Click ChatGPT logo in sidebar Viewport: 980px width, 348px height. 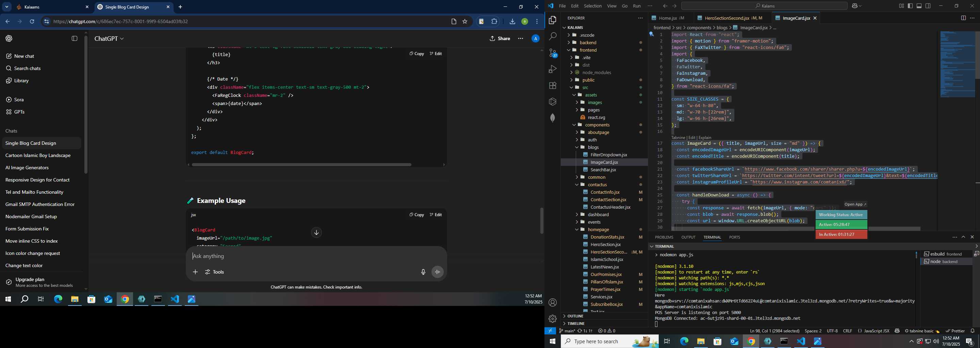click(9, 38)
